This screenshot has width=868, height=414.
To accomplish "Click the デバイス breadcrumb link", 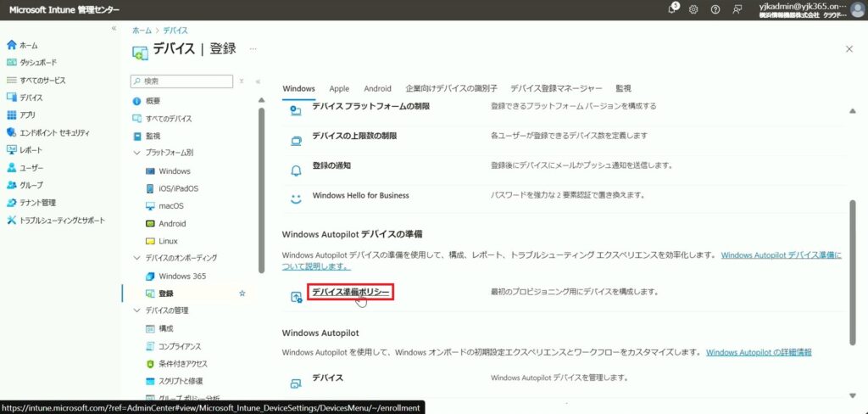I will (175, 31).
